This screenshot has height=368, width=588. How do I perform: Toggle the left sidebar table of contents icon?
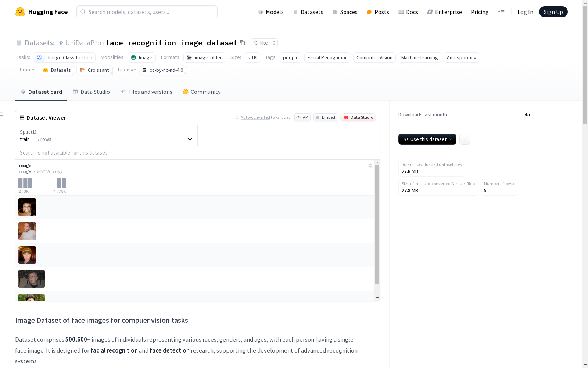coord(2,114)
